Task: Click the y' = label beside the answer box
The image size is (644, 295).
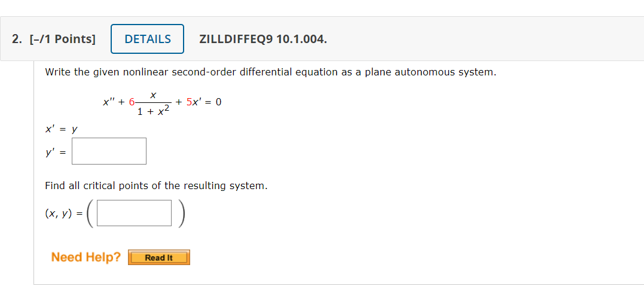Action: pos(56,152)
